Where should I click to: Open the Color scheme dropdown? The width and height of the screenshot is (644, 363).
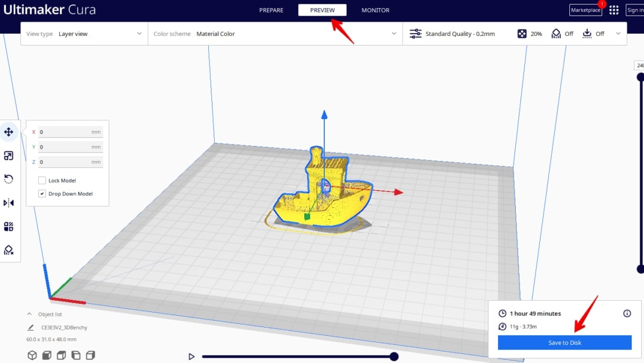275,33
